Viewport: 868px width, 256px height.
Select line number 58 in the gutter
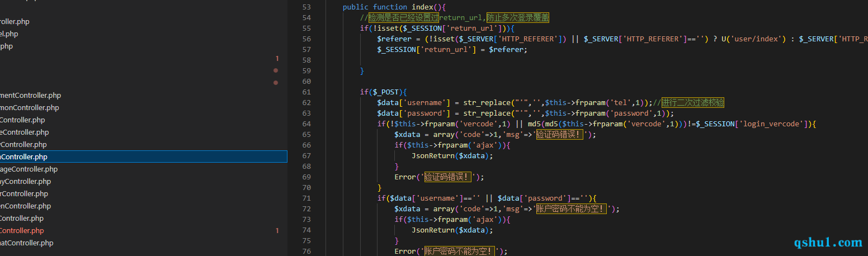click(x=305, y=60)
